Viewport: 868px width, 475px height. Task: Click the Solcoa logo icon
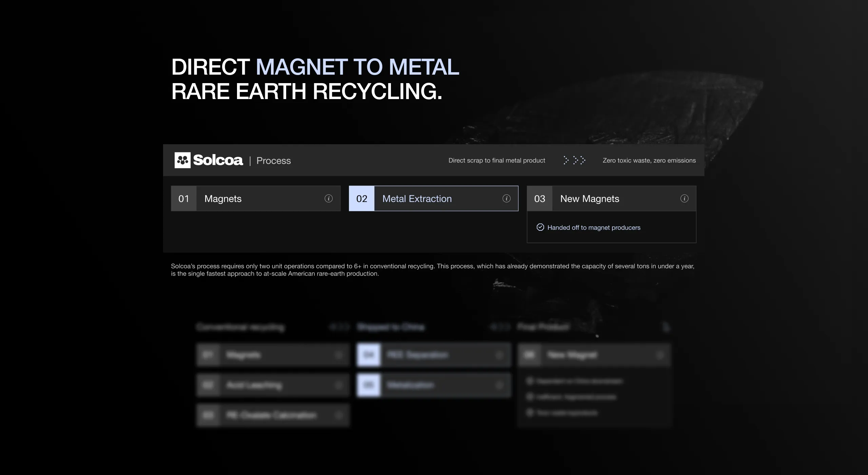(x=182, y=160)
